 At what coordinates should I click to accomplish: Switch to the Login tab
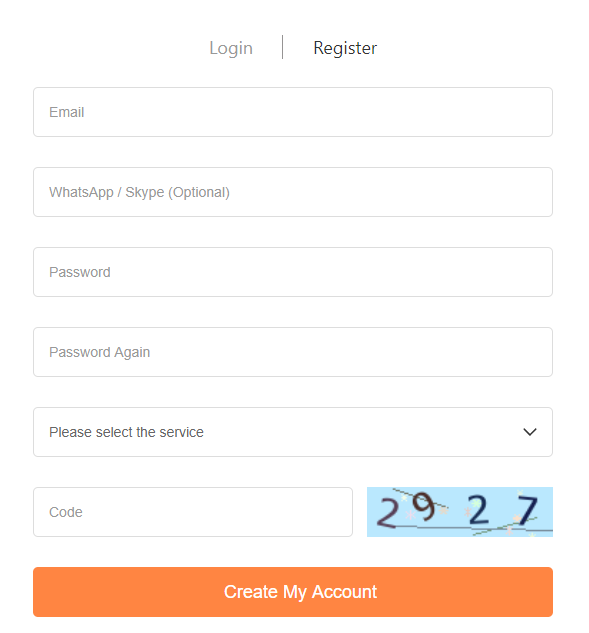(231, 48)
